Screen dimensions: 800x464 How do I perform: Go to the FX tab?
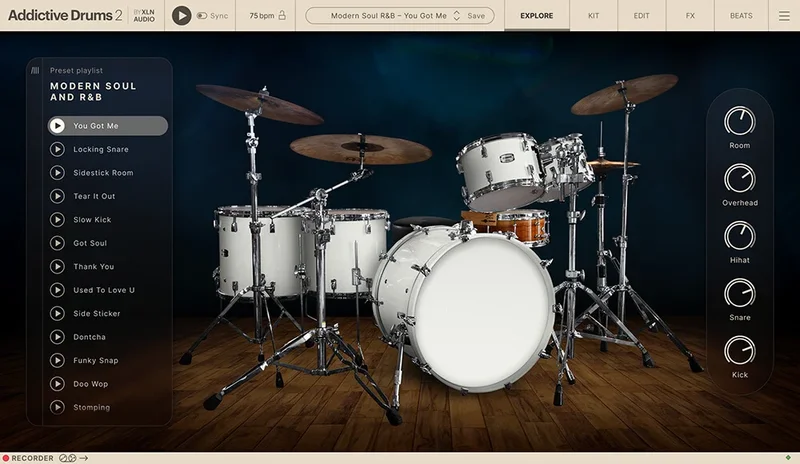point(690,16)
